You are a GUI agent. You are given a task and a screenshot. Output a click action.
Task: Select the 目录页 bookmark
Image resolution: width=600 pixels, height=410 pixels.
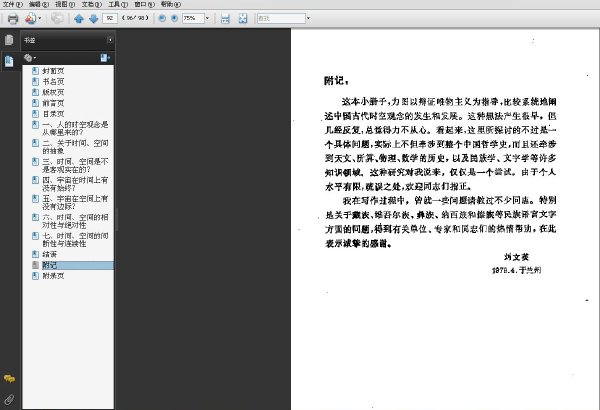53,114
